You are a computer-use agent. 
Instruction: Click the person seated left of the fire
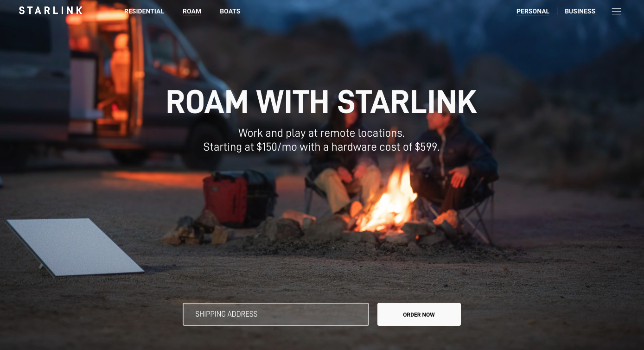pos(345,172)
